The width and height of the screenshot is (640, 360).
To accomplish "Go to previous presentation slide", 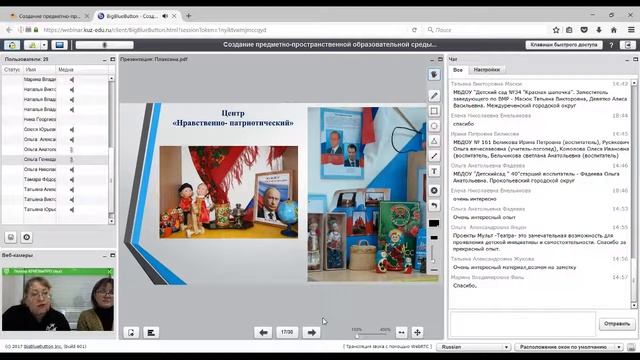I will [263, 332].
